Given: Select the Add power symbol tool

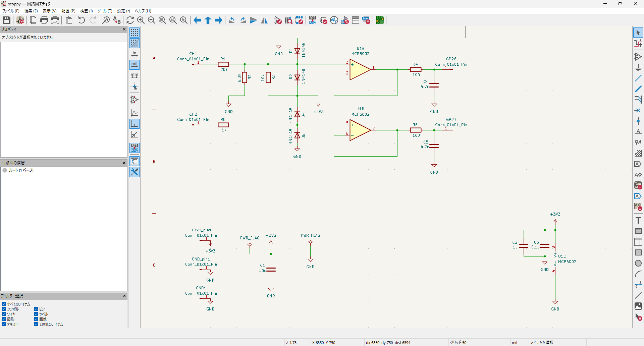Looking at the screenshot, I should click(638, 67).
